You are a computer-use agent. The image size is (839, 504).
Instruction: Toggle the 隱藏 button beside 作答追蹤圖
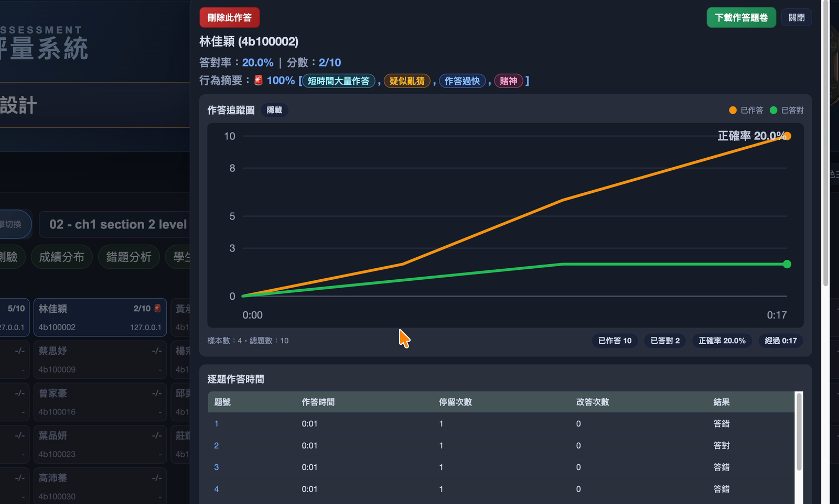tap(274, 110)
